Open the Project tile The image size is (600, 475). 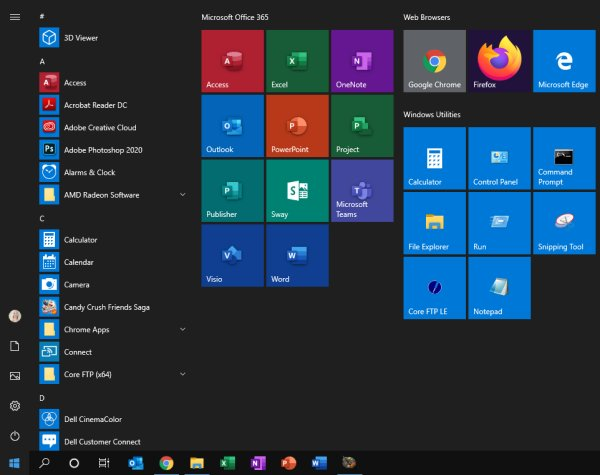click(x=362, y=126)
